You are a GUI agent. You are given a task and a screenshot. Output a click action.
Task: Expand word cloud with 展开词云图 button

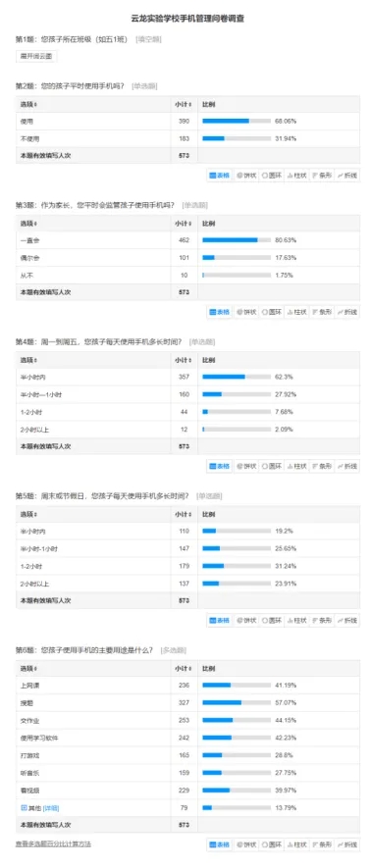point(36,57)
